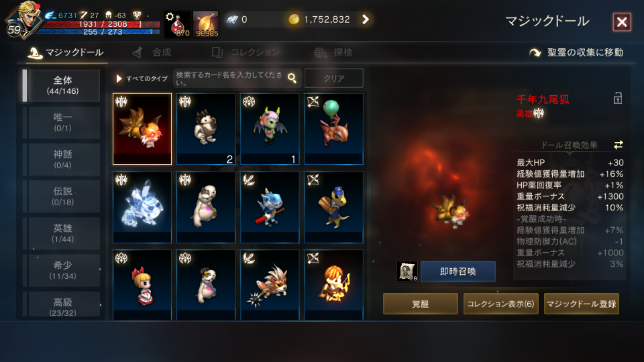Expand the currency bar arrow
644x362 pixels.
[365, 19]
